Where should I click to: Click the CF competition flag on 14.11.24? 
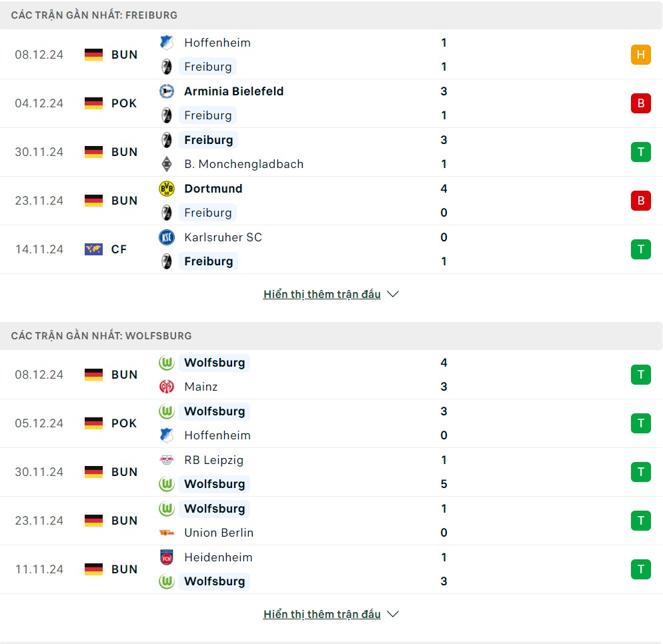(93, 249)
